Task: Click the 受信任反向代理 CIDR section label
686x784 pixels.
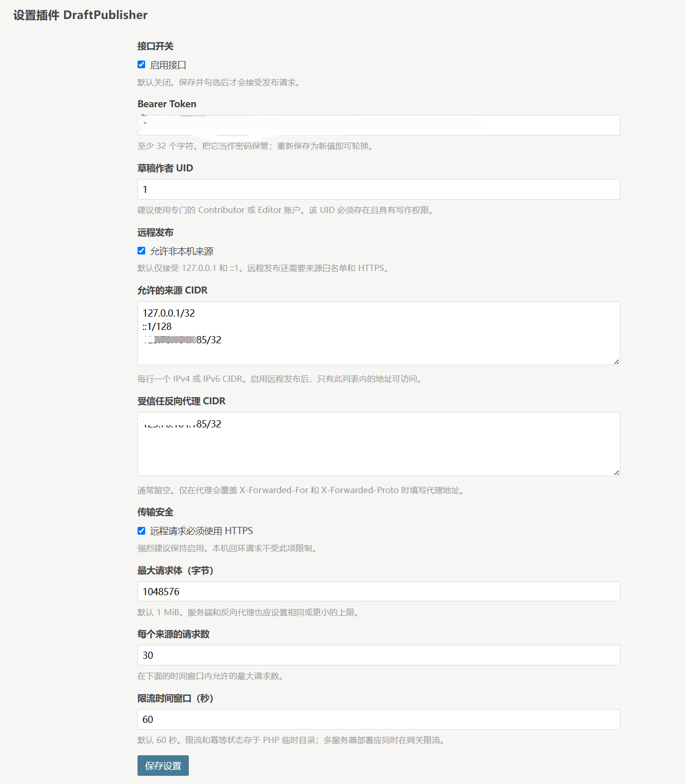Action: click(x=182, y=401)
